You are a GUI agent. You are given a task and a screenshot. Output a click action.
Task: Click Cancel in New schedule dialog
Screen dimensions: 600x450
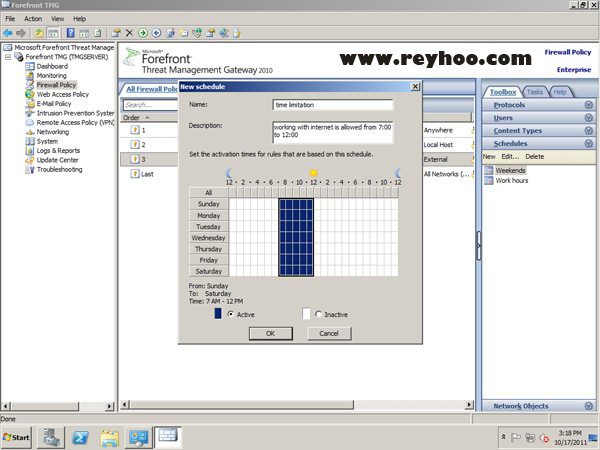[329, 333]
